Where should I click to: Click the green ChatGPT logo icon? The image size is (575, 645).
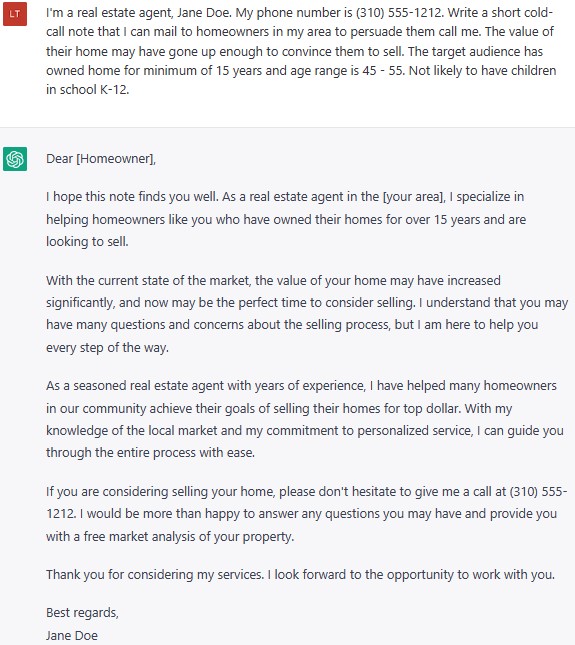pyautogui.click(x=15, y=159)
